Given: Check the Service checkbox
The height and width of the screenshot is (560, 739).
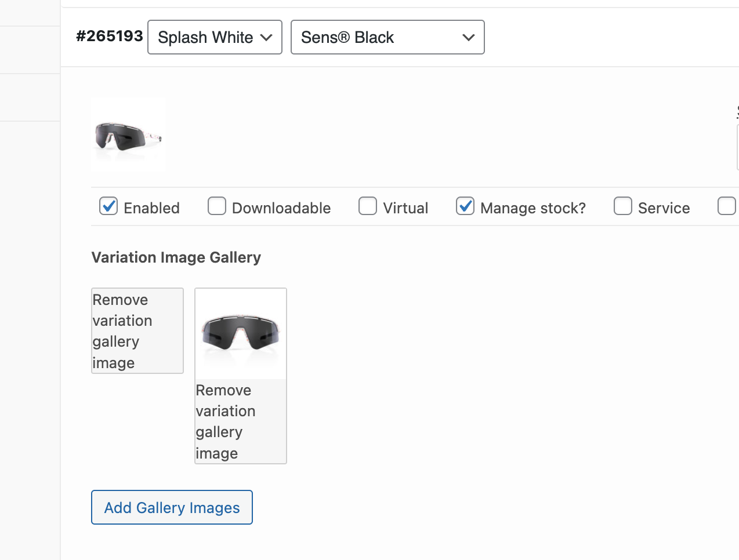Looking at the screenshot, I should (x=623, y=206).
